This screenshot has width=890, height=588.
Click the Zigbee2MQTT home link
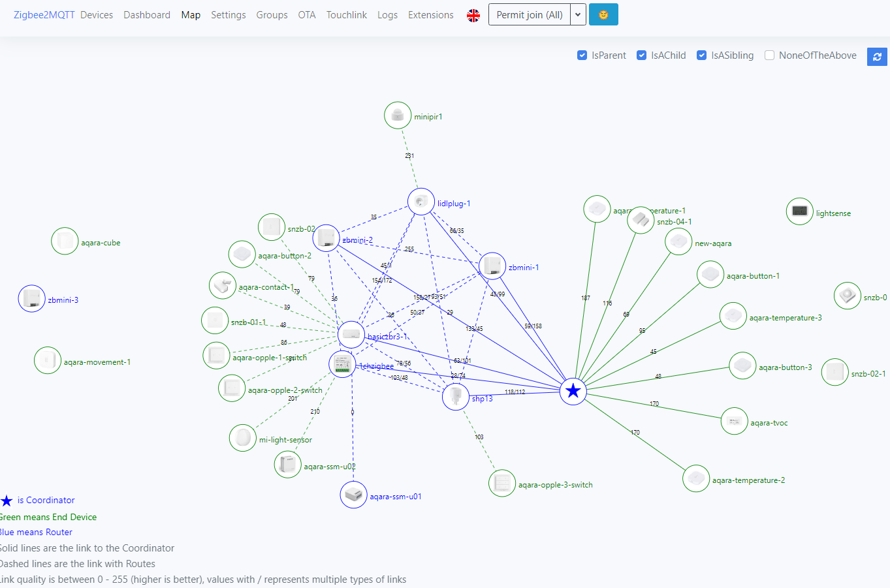[x=44, y=15]
